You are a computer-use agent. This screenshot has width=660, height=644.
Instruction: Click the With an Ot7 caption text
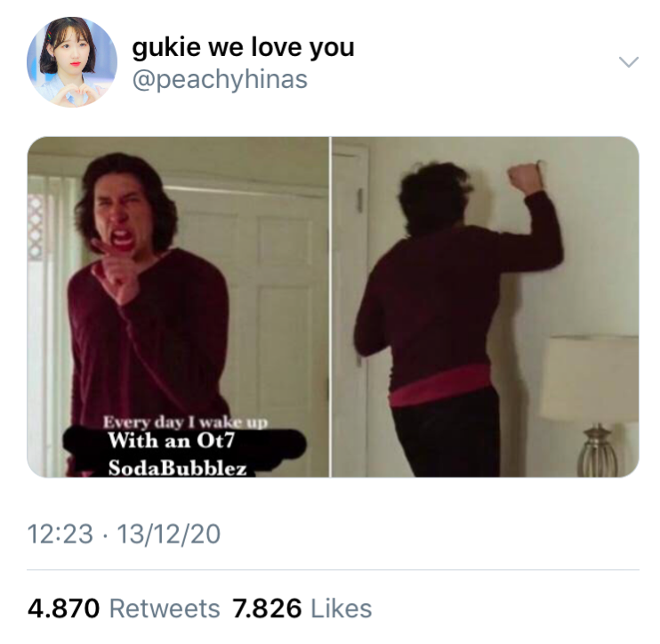coord(171,440)
